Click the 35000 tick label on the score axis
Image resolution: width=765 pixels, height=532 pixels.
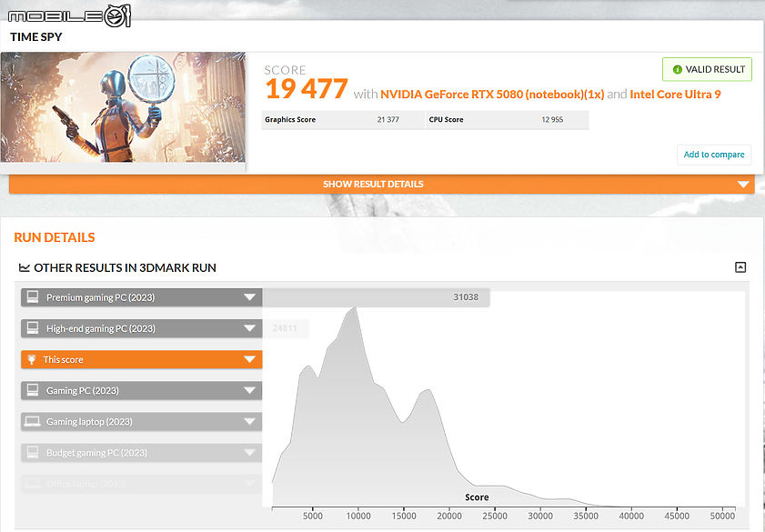586,517
